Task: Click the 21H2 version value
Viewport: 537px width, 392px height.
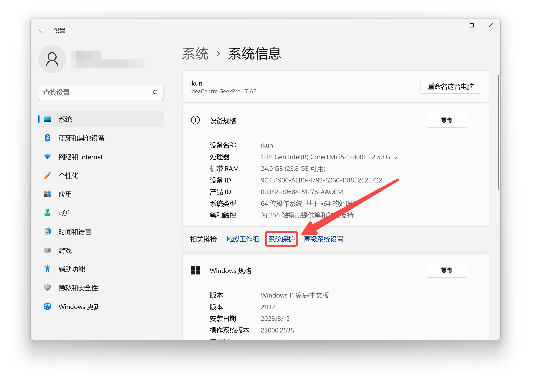Action: (268, 307)
